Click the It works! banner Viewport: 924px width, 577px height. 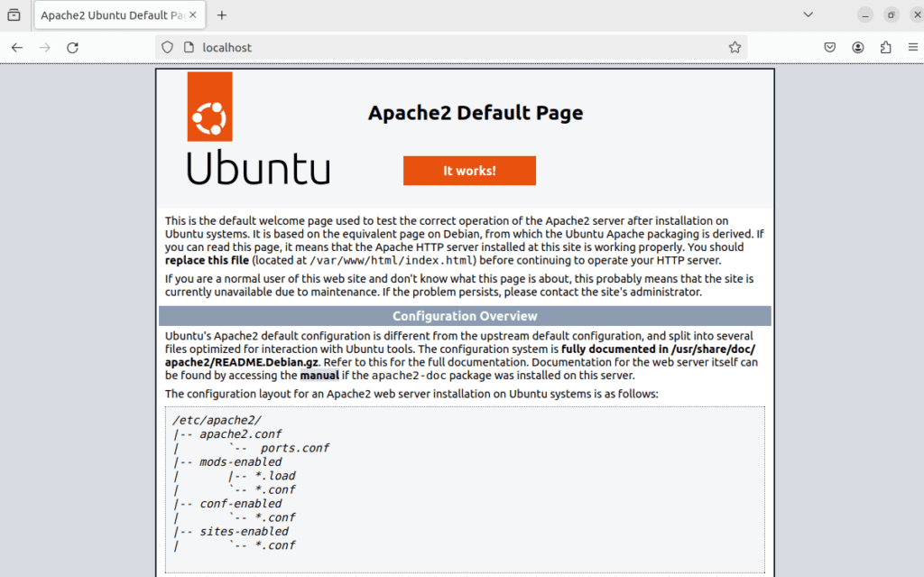[469, 170]
